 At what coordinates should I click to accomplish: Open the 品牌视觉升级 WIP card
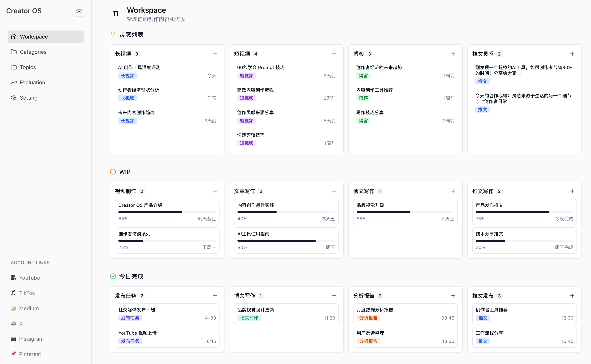point(405,212)
